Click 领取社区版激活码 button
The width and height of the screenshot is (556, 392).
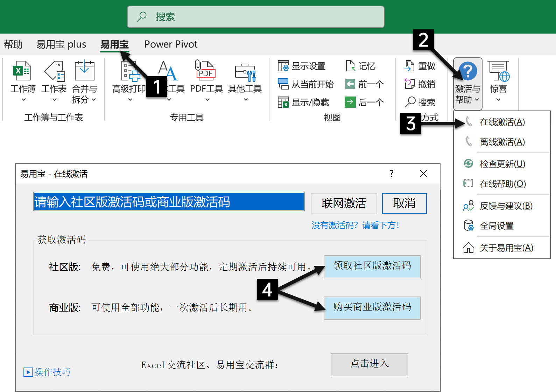pos(372,266)
